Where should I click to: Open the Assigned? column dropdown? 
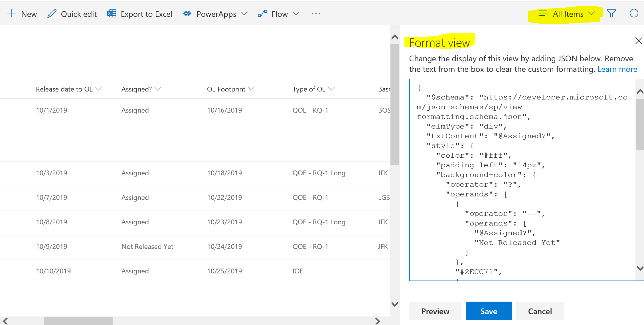click(158, 89)
